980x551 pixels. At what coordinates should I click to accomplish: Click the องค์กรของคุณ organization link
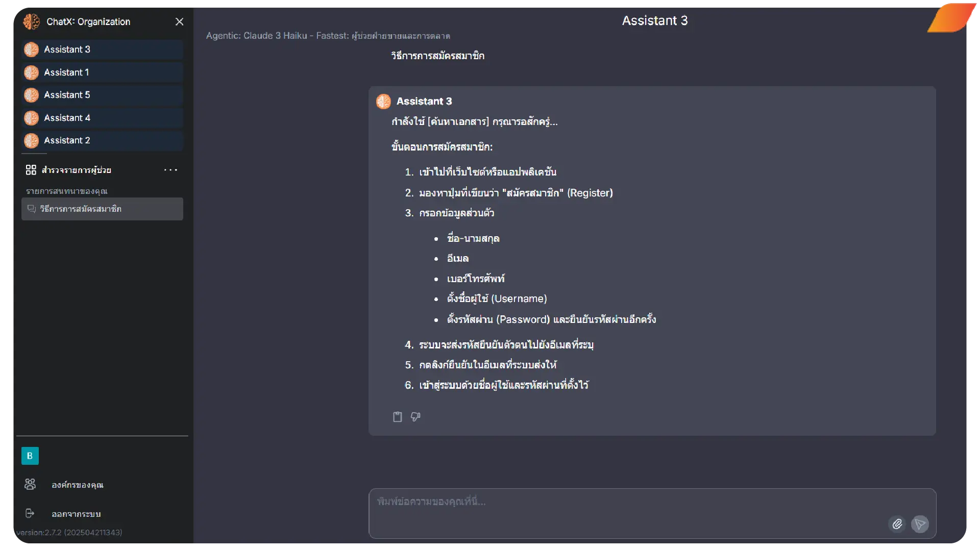78,485
